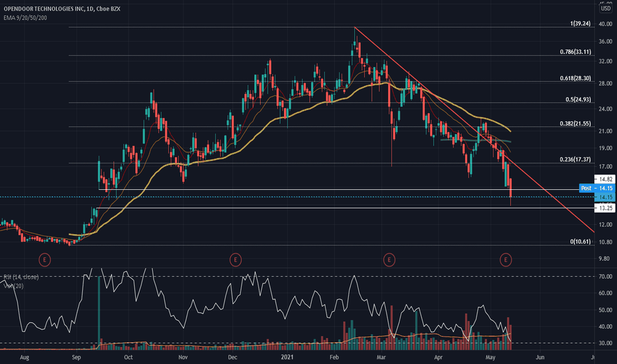
Task: Click the 14.82 price level label
Action: [x=605, y=179]
